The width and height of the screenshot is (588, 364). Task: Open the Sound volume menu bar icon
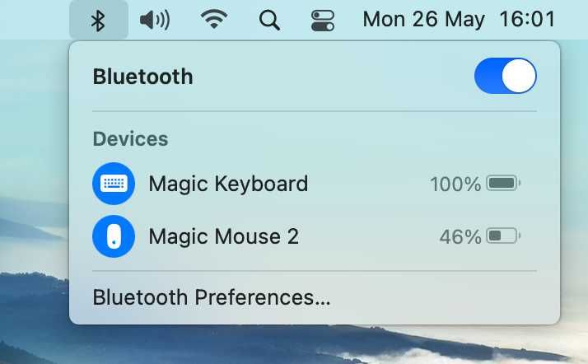point(155,20)
